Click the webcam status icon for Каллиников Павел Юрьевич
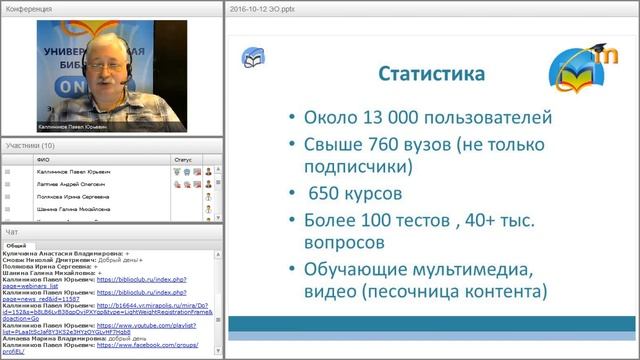Image resolution: width=640 pixels, height=360 pixels. 187,172
